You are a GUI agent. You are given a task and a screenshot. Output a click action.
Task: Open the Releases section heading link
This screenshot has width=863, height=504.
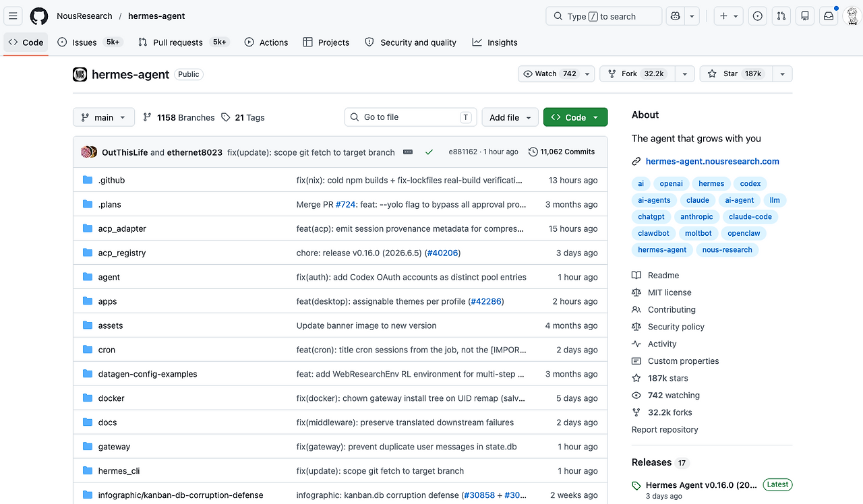(x=651, y=462)
